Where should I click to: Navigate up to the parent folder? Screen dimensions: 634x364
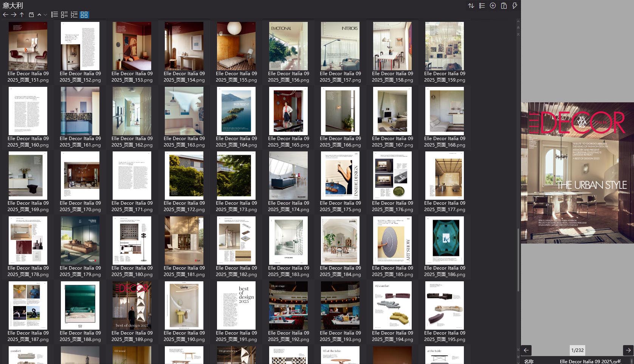[x=22, y=15]
